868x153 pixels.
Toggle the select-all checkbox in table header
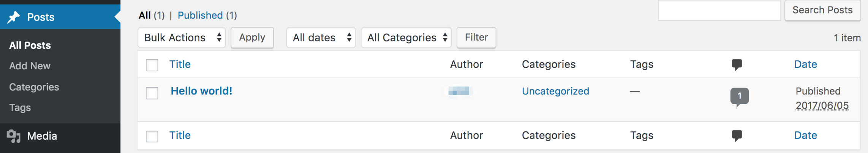(x=152, y=65)
